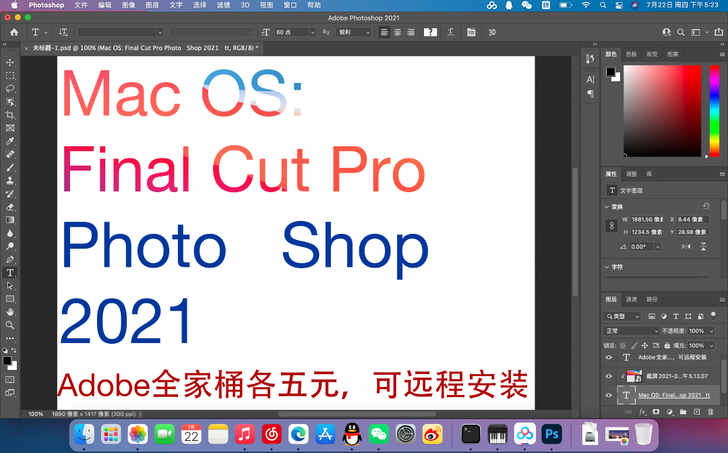
Task: Open WeChat from the Dock
Action: 379,434
